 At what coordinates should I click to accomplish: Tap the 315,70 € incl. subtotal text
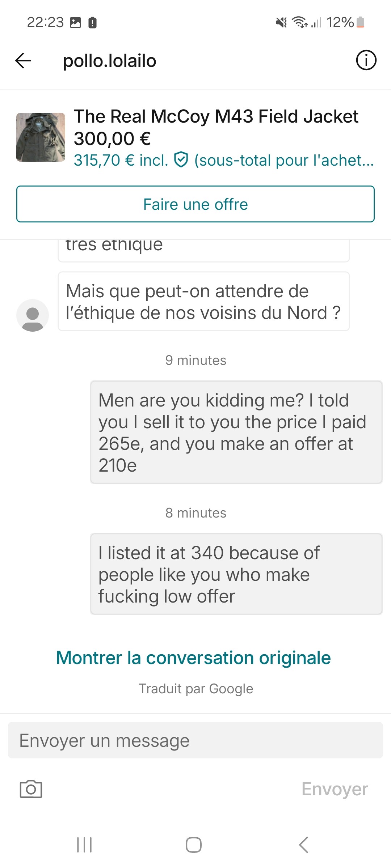click(x=121, y=160)
